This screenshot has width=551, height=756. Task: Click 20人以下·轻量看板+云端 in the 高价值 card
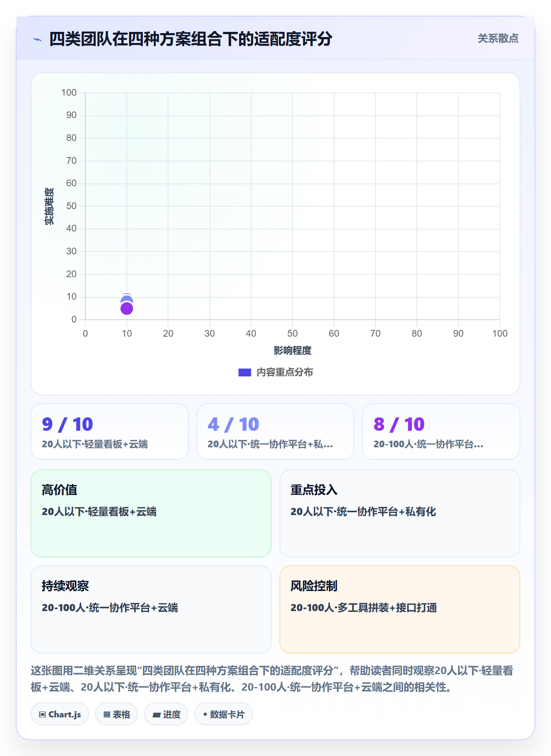pos(99,511)
